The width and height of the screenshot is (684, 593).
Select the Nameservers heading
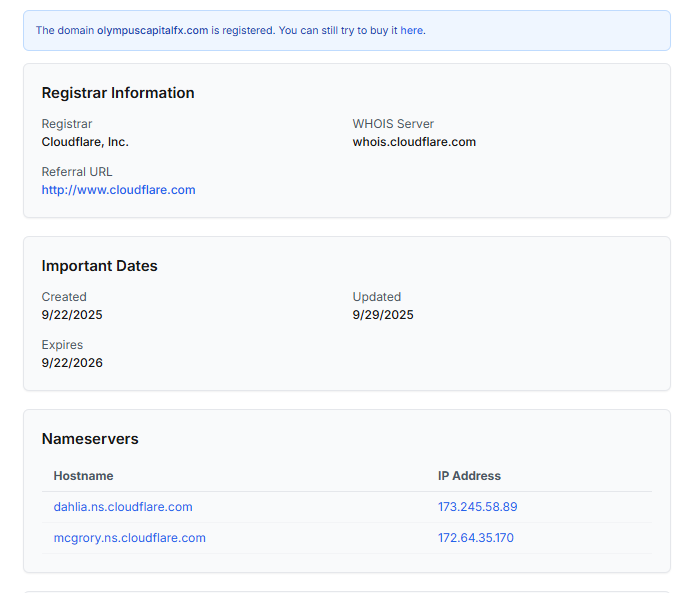point(90,439)
